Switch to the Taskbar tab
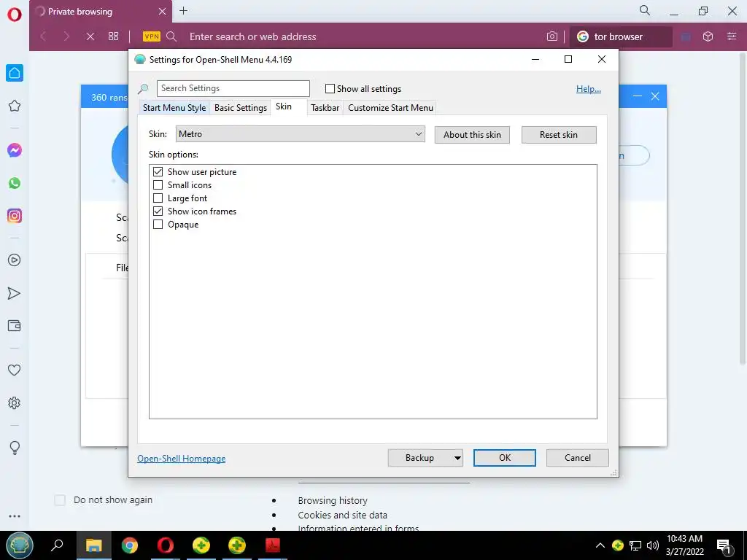 click(325, 108)
